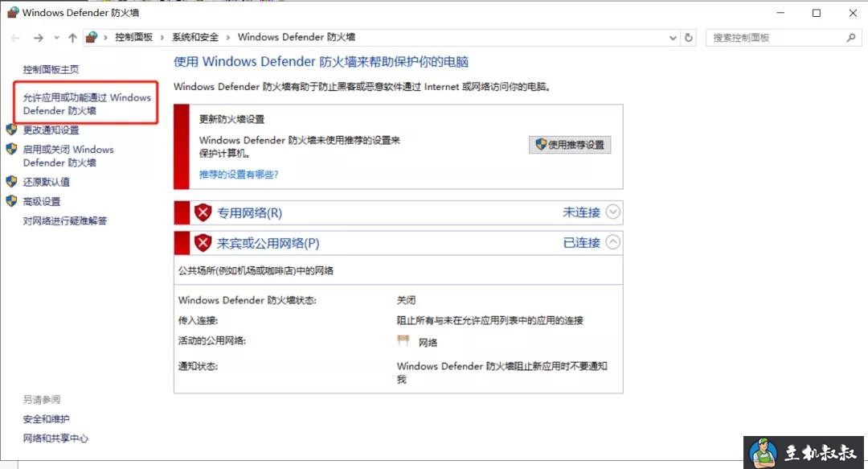Select 控制面板 in the breadcrumb path
Image resolution: width=868 pixels, height=469 pixels.
coord(133,37)
